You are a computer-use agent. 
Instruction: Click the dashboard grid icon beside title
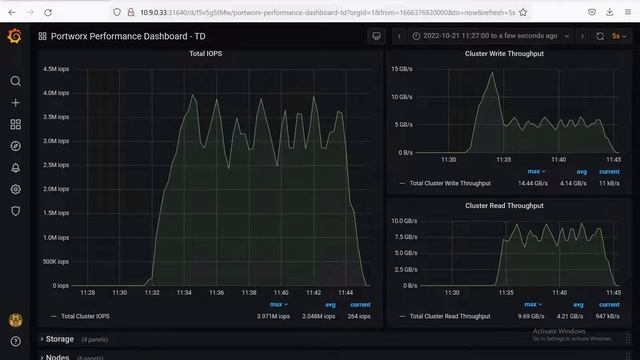click(x=42, y=36)
